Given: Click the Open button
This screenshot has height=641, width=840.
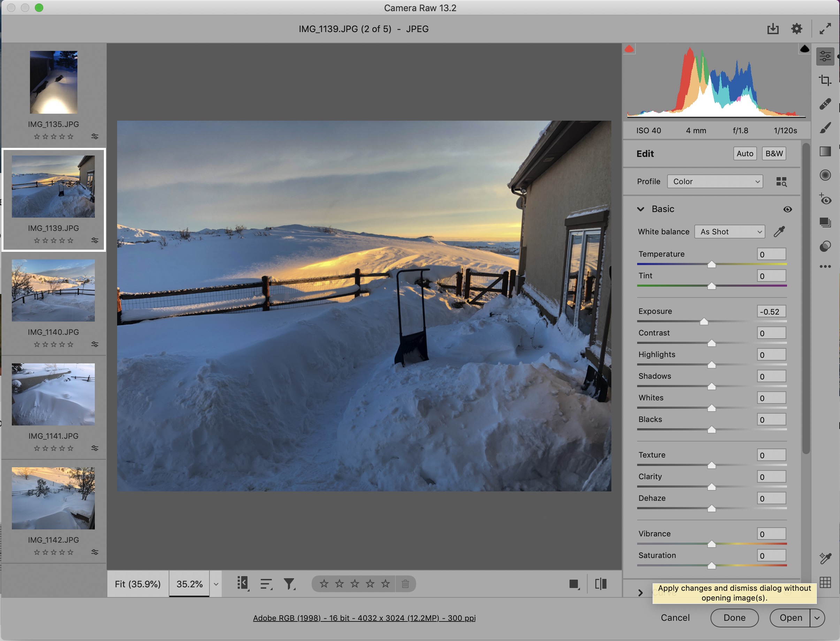Looking at the screenshot, I should click(x=791, y=618).
